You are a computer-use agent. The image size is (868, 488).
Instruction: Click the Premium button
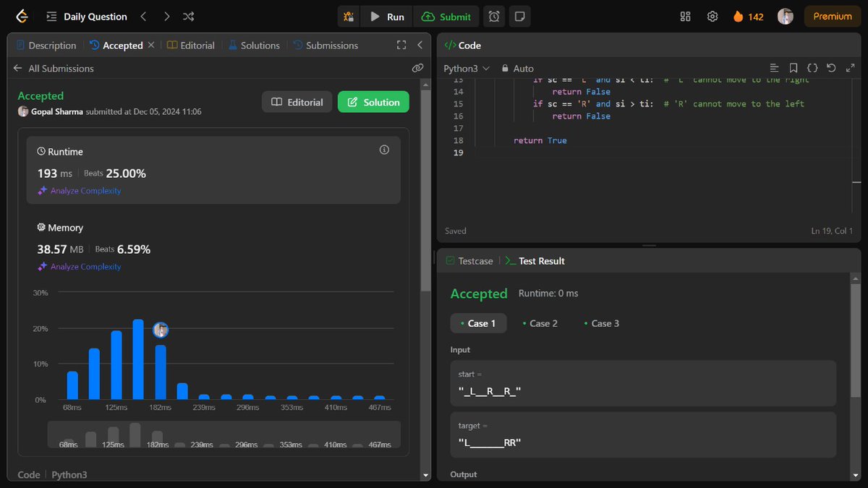(833, 16)
